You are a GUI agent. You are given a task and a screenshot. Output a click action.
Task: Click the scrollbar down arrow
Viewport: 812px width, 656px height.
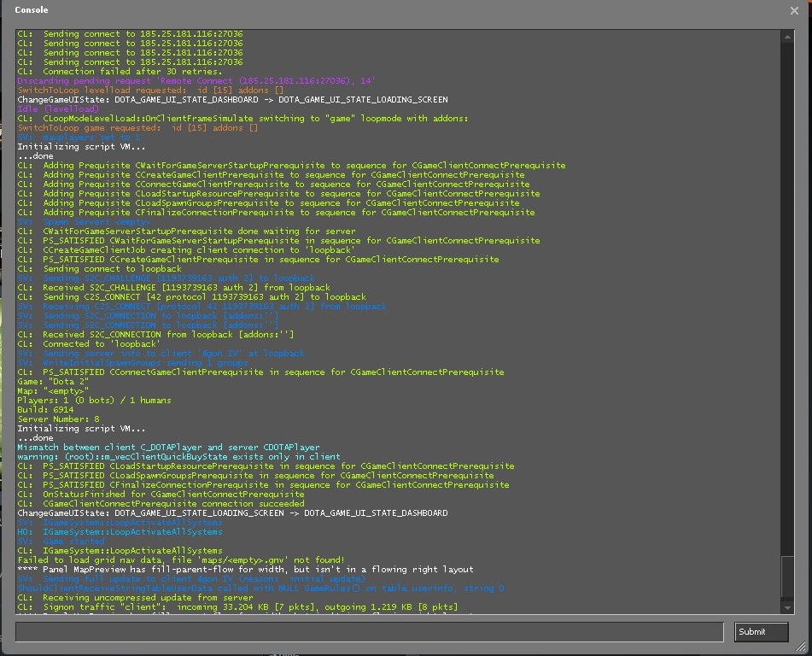point(788,608)
